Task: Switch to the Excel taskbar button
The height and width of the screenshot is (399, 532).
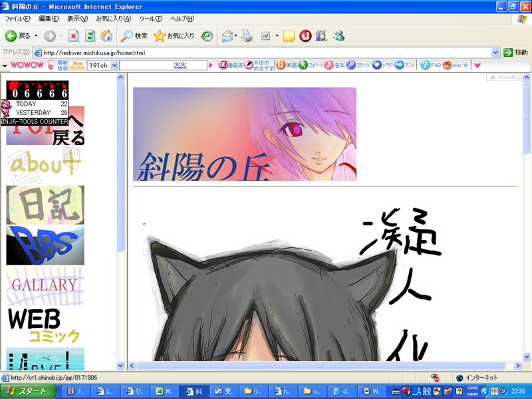Action: pos(164,391)
